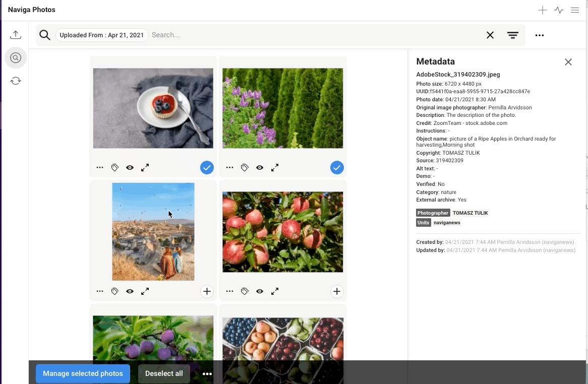
Task: Open the search filter options
Action: tap(513, 35)
